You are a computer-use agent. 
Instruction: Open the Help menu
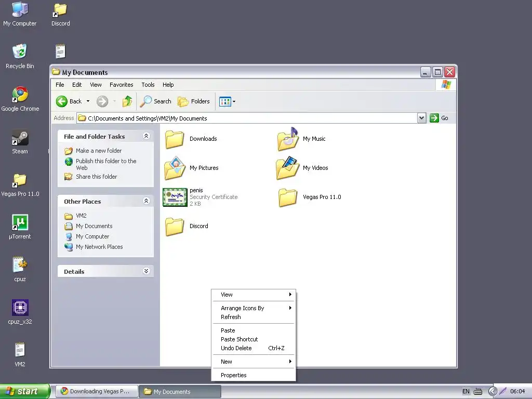click(x=168, y=85)
